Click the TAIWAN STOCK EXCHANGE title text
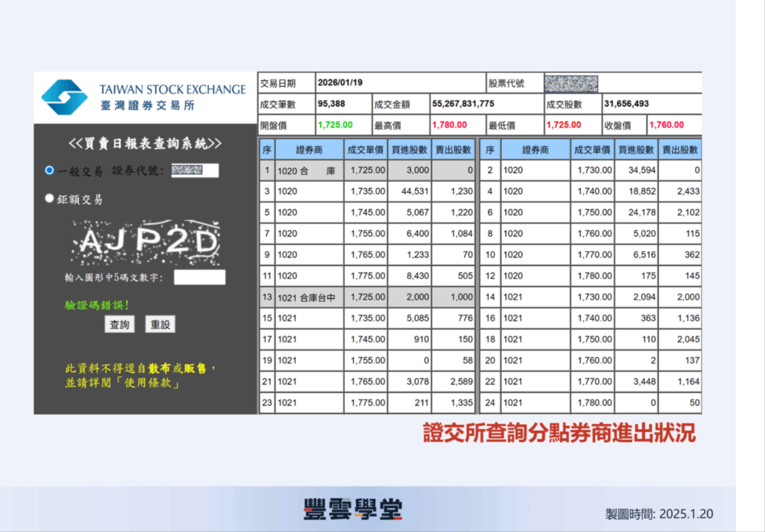Screen dimensions: 765x532 coord(172,89)
